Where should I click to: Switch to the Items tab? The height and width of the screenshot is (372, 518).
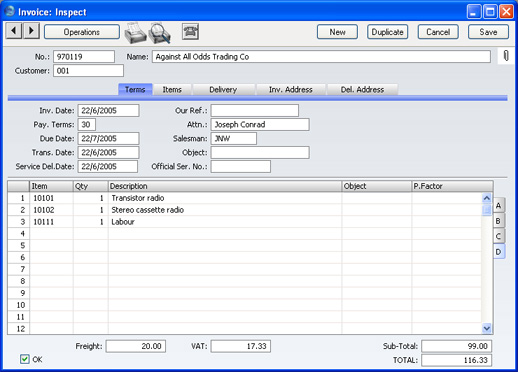[x=172, y=89]
